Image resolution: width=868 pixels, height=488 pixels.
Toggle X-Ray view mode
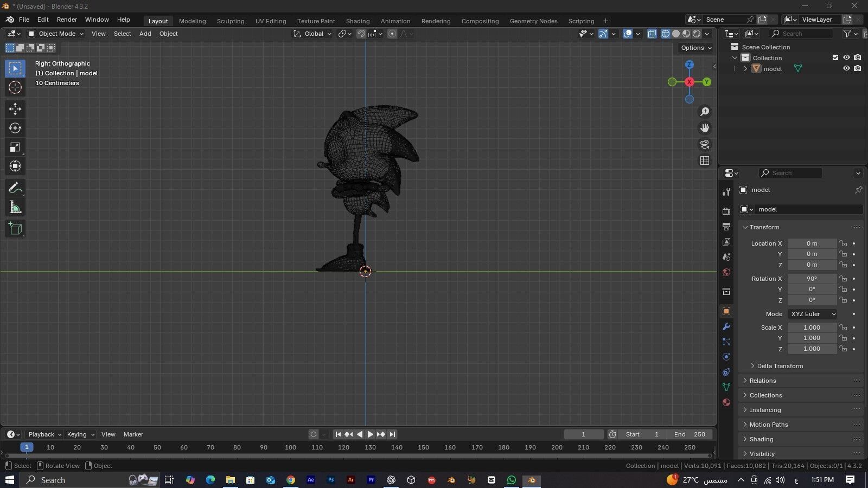pyautogui.click(x=652, y=34)
